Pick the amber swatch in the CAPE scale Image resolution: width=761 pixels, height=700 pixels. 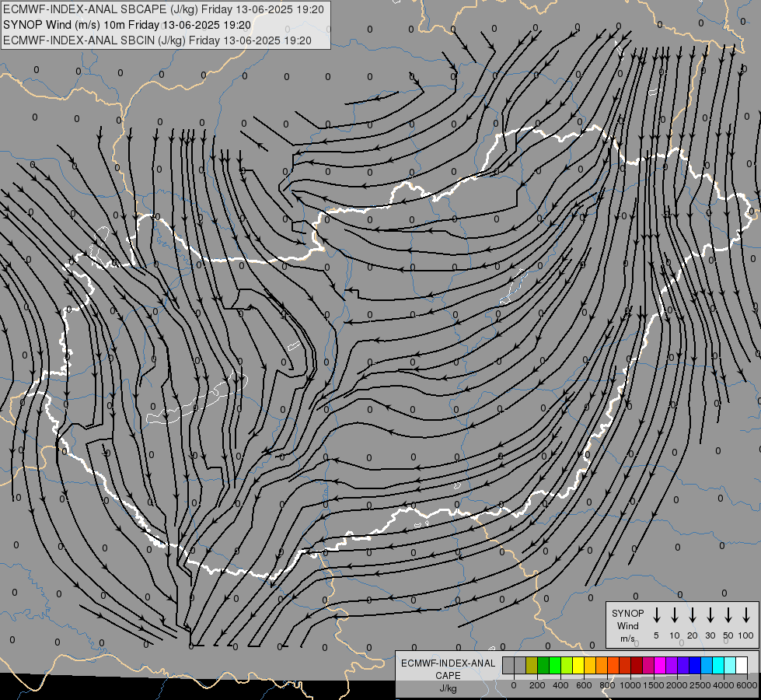click(x=590, y=665)
